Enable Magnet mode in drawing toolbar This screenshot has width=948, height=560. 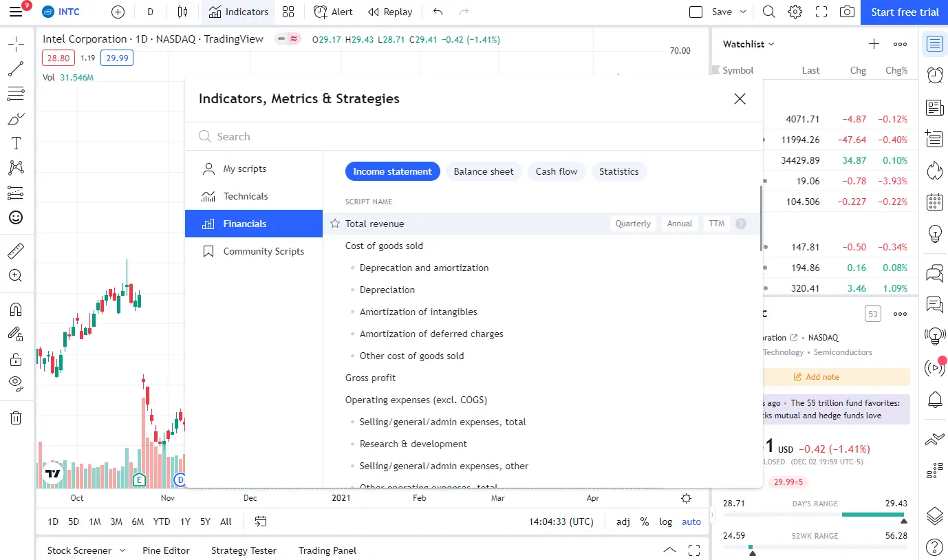click(x=17, y=309)
